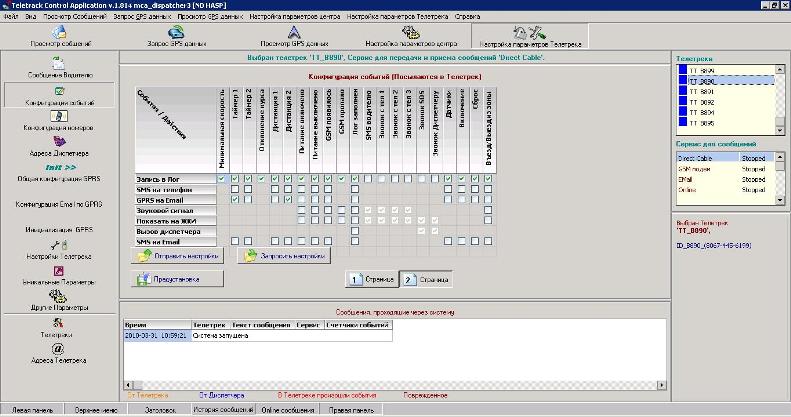
Task: Open Настройки Телетрека in left sidebar
Action: coord(58,250)
